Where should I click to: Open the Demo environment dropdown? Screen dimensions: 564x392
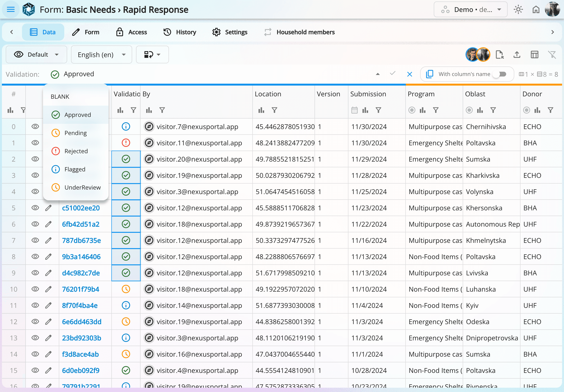pyautogui.click(x=470, y=9)
